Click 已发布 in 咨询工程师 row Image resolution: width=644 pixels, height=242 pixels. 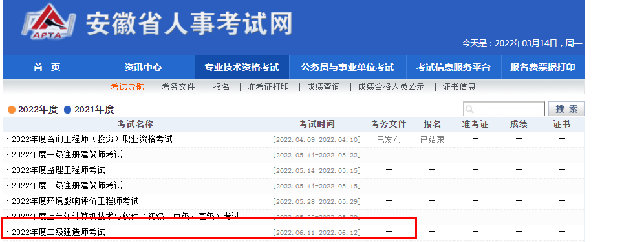pos(389,139)
